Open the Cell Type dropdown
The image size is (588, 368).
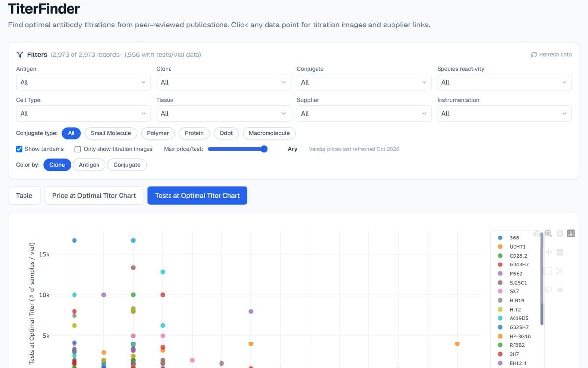(83, 113)
